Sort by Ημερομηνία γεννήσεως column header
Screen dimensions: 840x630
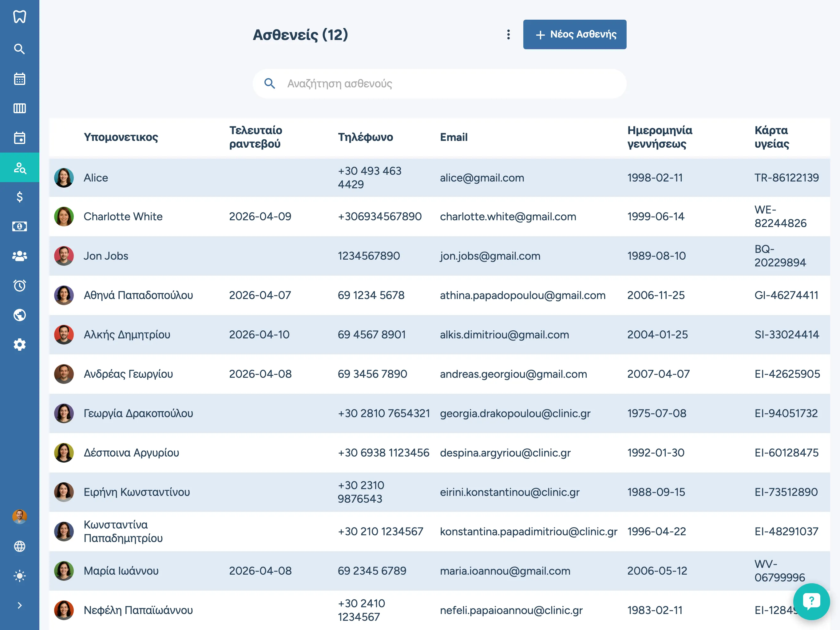[659, 137]
